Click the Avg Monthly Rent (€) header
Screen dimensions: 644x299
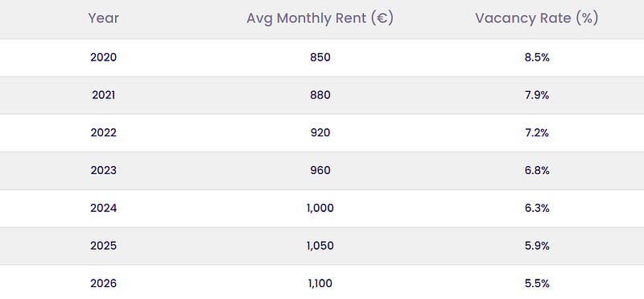tap(320, 19)
